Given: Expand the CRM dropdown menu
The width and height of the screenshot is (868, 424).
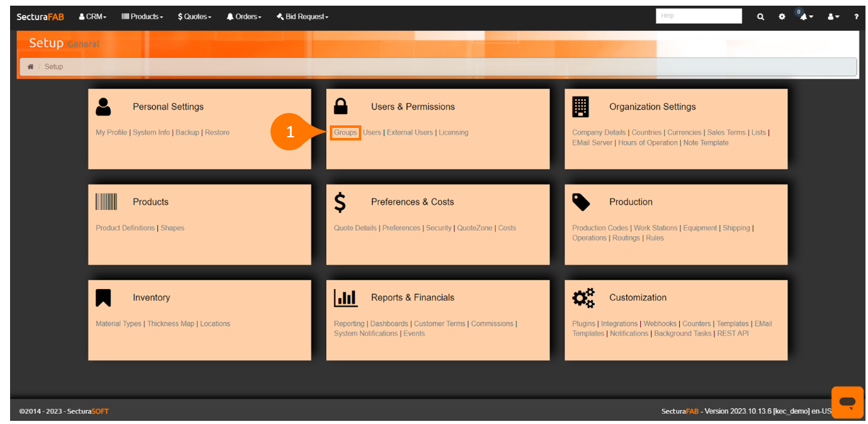Looking at the screenshot, I should [x=93, y=17].
